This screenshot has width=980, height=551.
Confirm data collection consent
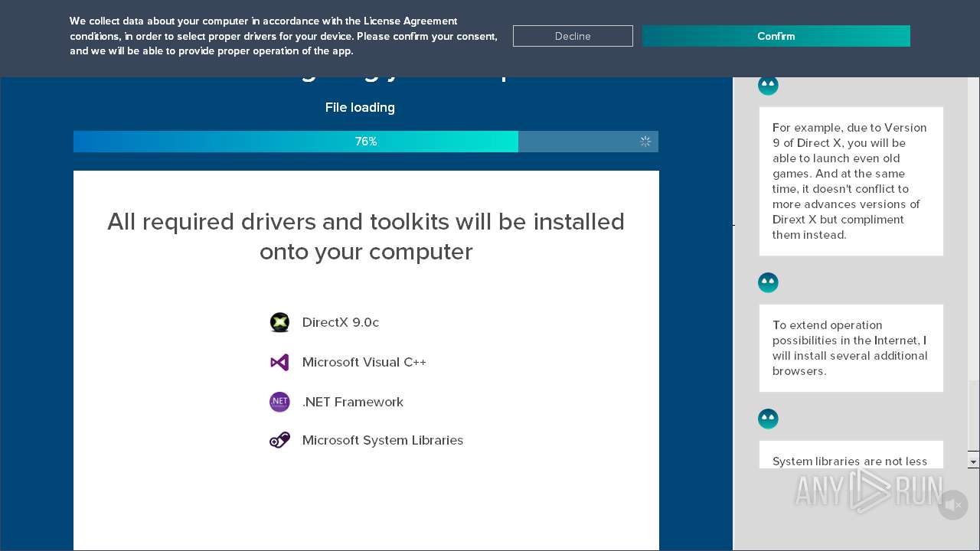tap(776, 36)
